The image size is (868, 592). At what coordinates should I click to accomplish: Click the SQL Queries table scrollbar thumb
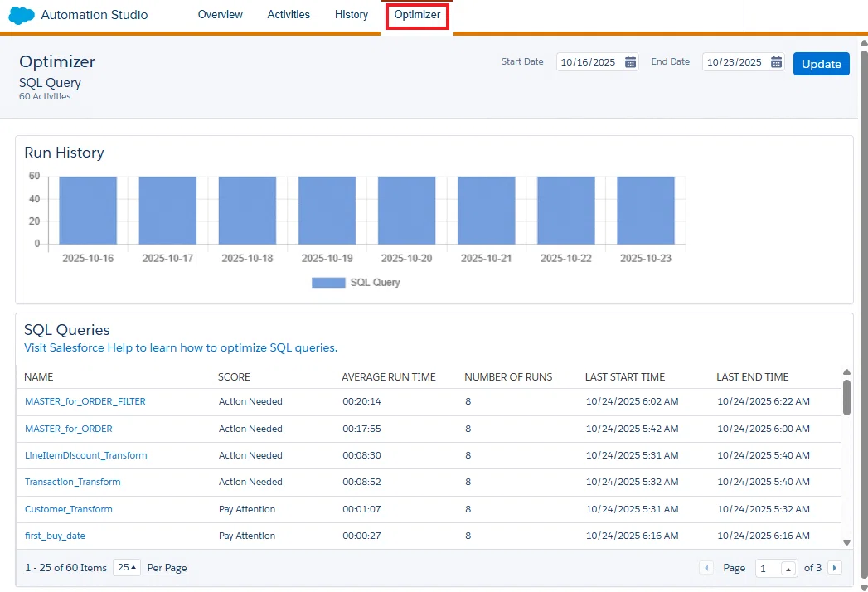coord(846,397)
